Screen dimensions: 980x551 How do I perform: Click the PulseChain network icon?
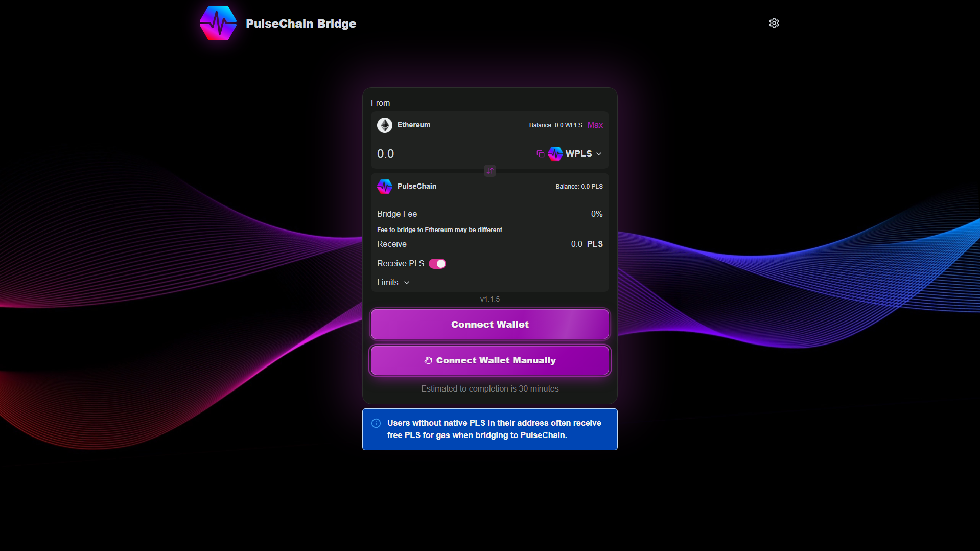click(x=385, y=187)
